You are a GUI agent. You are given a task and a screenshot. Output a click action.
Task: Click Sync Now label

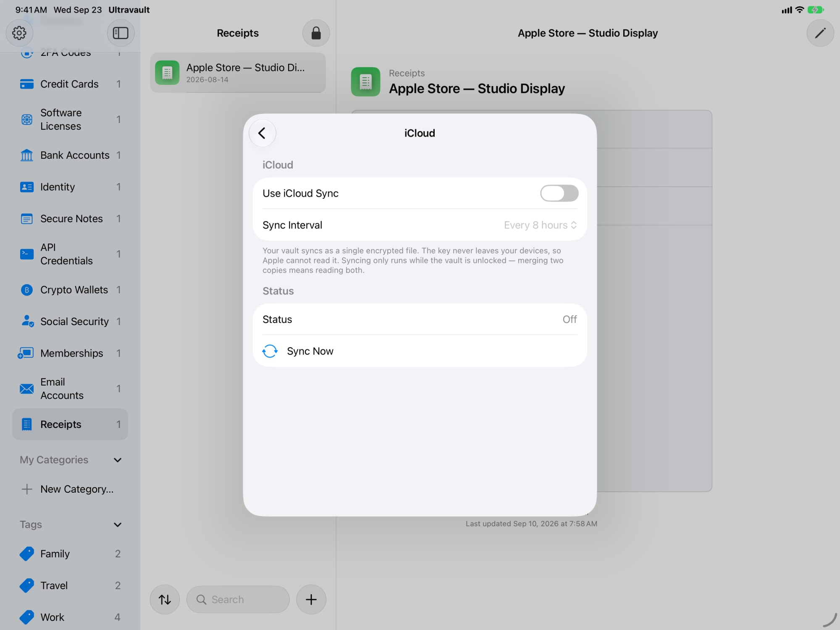pyautogui.click(x=310, y=351)
